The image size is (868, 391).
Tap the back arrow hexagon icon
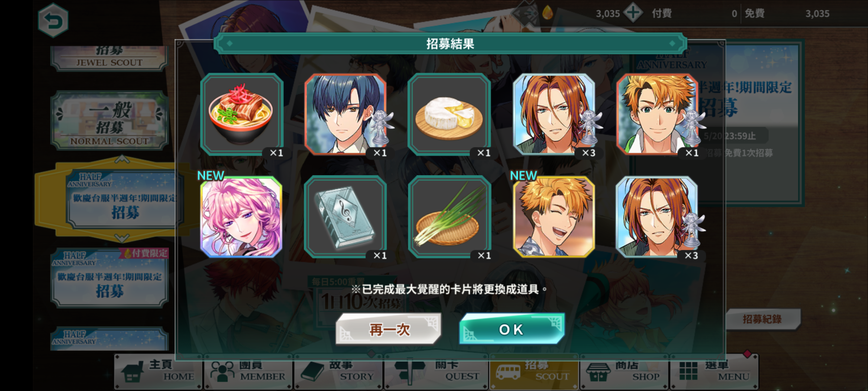[x=53, y=20]
